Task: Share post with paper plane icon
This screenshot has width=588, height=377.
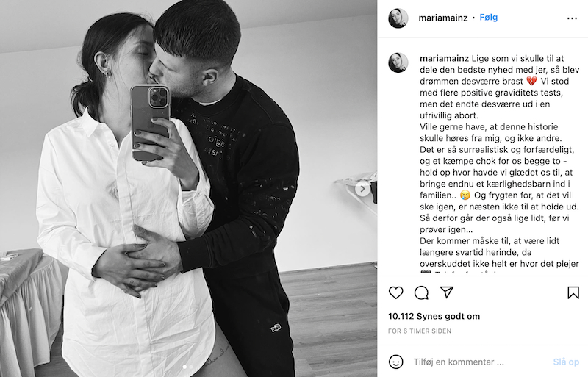Action: tap(447, 292)
